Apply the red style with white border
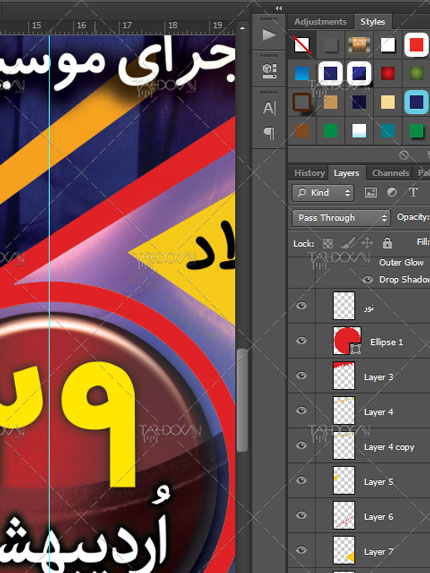This screenshot has height=573, width=430. coord(416,45)
